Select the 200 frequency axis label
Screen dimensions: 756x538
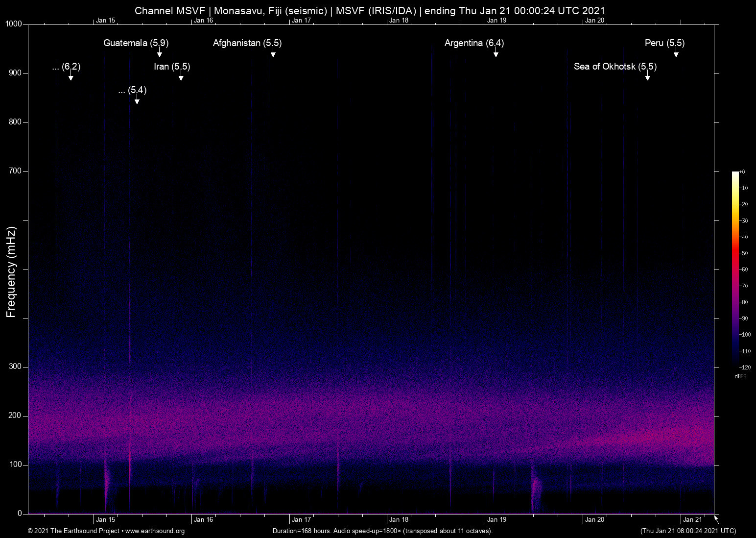pyautogui.click(x=16, y=416)
